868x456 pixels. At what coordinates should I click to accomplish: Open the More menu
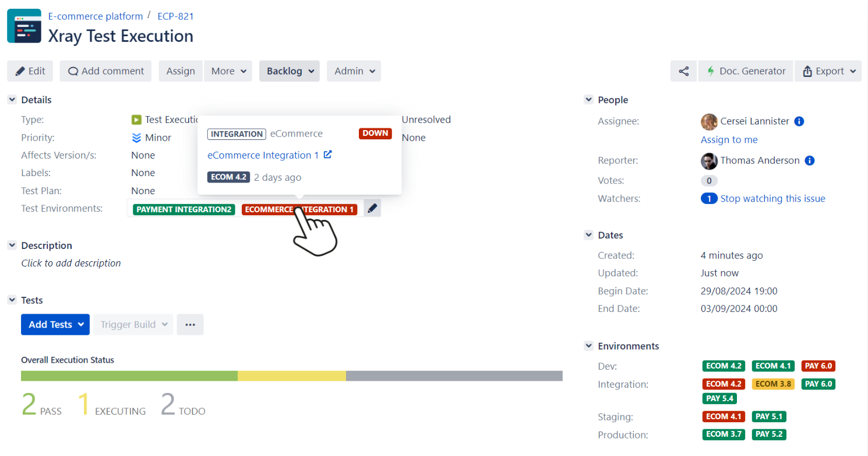click(x=228, y=71)
